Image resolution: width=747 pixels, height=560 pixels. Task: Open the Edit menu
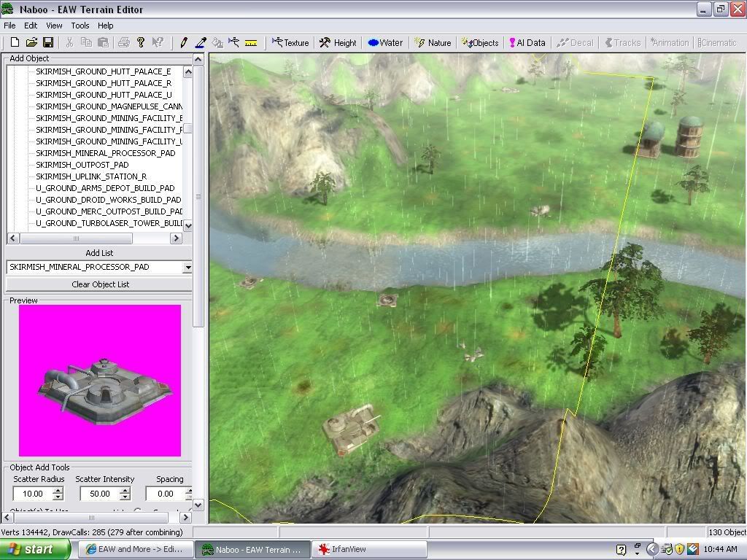tap(31, 26)
